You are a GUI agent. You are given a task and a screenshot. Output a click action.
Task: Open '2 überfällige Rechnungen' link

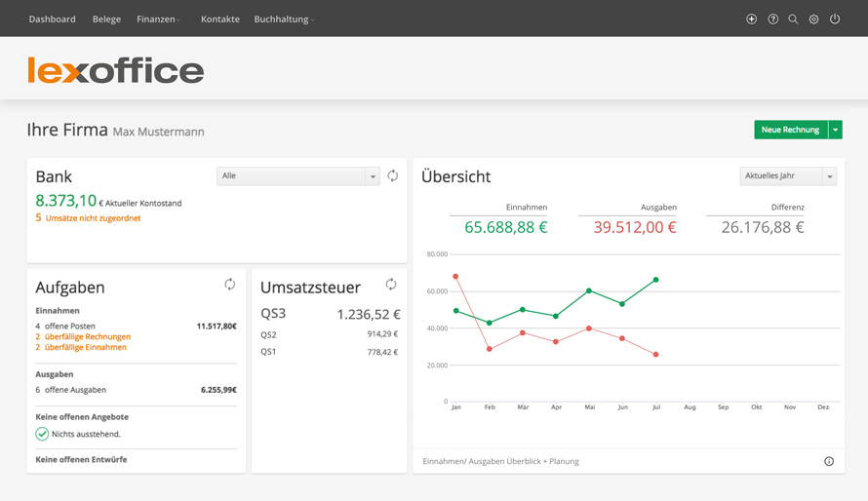[x=83, y=337]
